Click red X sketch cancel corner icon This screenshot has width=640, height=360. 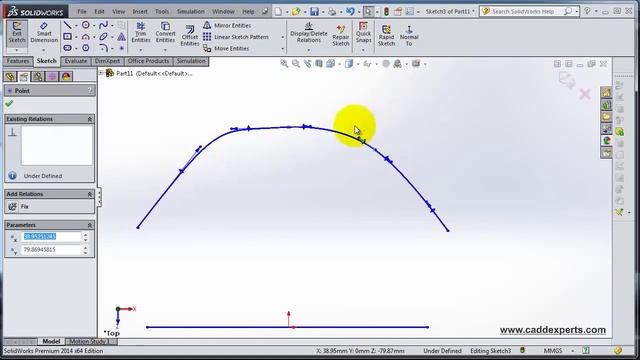pos(585,94)
